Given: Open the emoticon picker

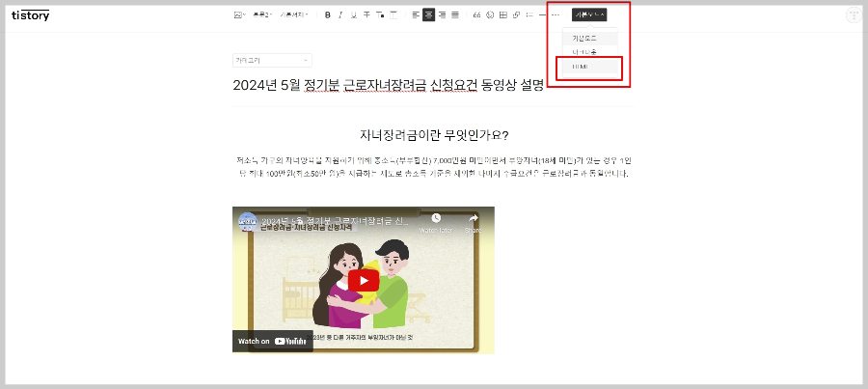Looking at the screenshot, I should click(x=490, y=15).
